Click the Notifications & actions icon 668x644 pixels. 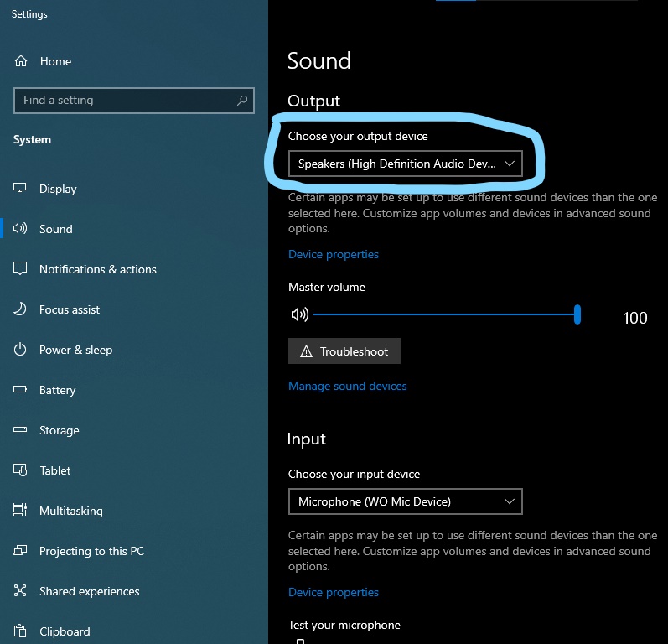[x=21, y=269]
